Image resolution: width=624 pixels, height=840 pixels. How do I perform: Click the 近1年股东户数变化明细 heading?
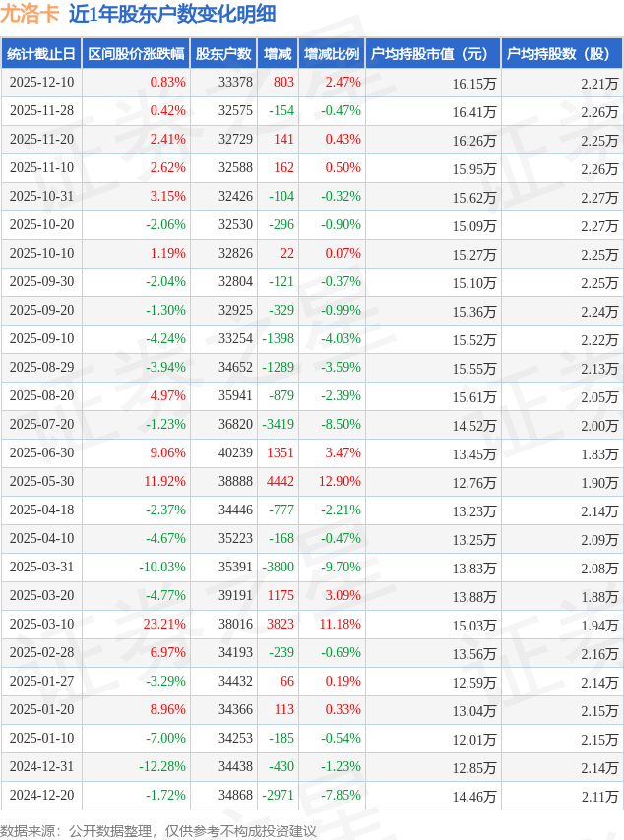(172, 14)
